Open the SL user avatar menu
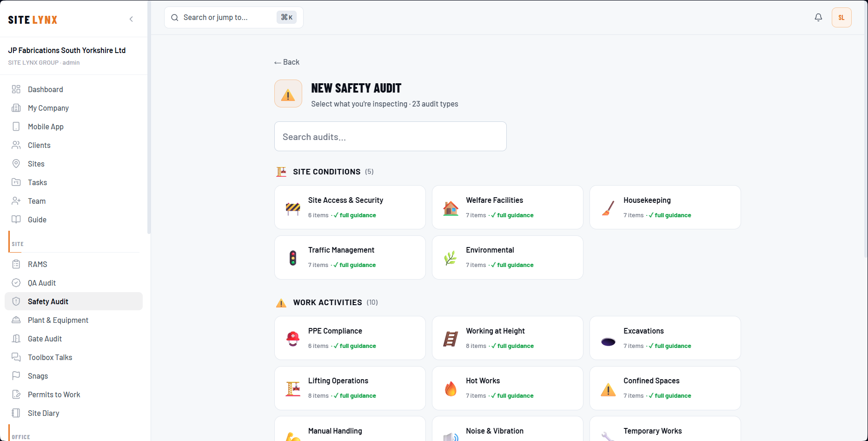Viewport: 868px width, 441px height. pyautogui.click(x=841, y=18)
